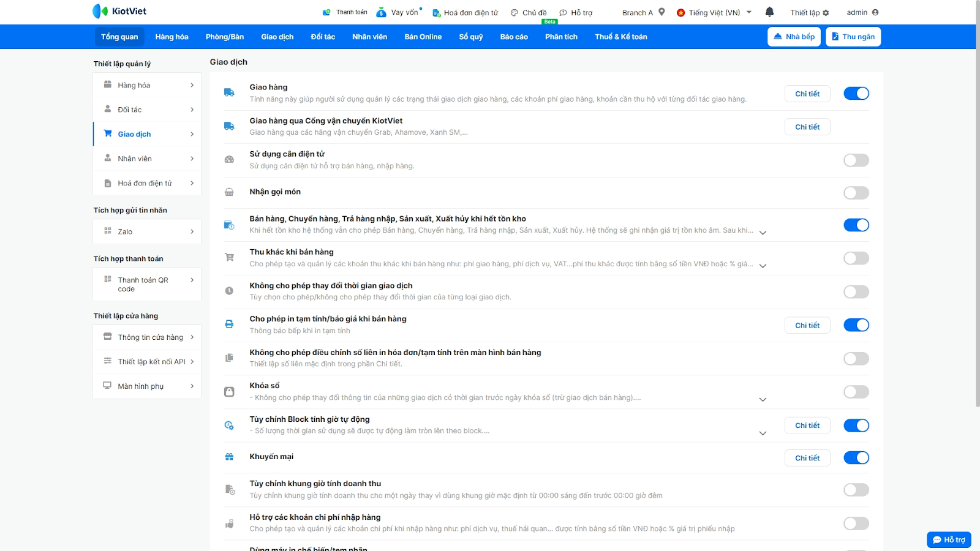Open the Hàng hóa menu tab
The height and width of the screenshot is (551, 980).
(171, 37)
